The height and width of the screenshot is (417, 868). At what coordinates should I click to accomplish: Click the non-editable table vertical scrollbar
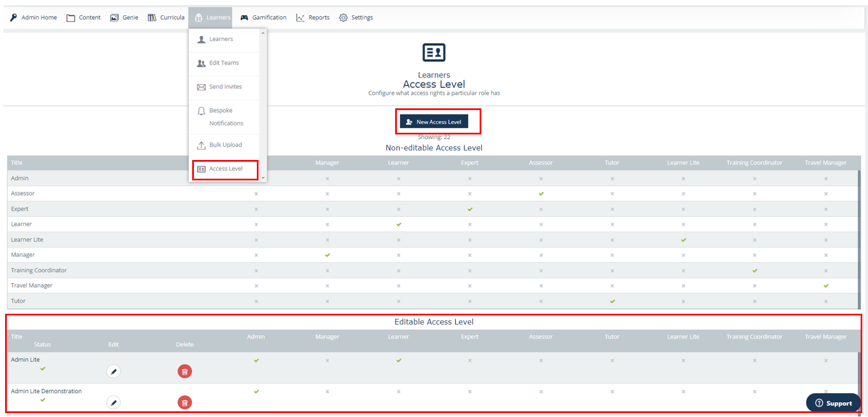[859, 238]
